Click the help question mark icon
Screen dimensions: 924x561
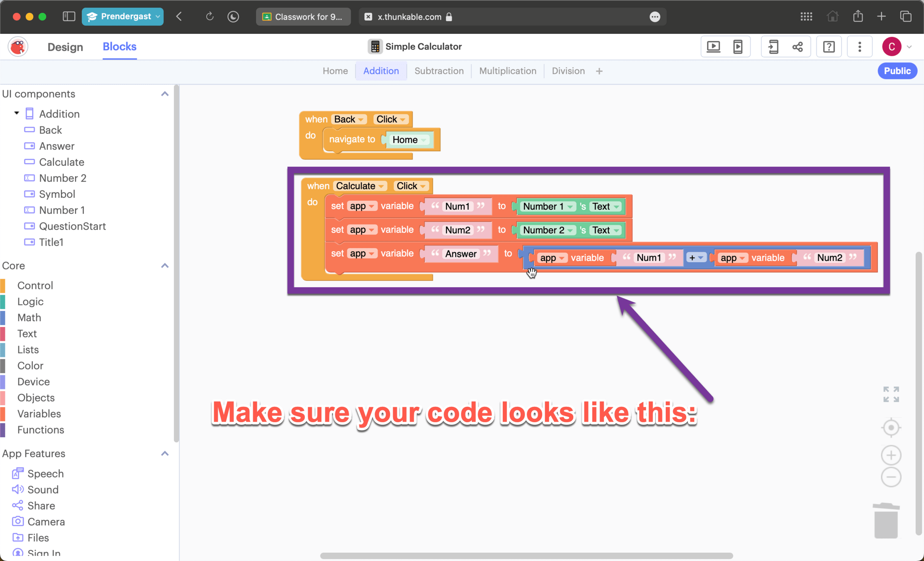pyautogui.click(x=829, y=47)
